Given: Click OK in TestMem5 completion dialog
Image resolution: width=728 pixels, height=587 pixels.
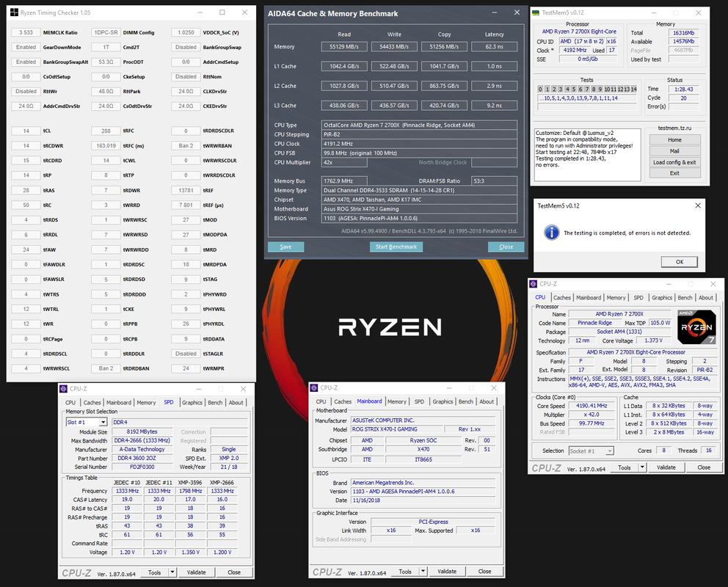Looking at the screenshot, I should click(680, 262).
